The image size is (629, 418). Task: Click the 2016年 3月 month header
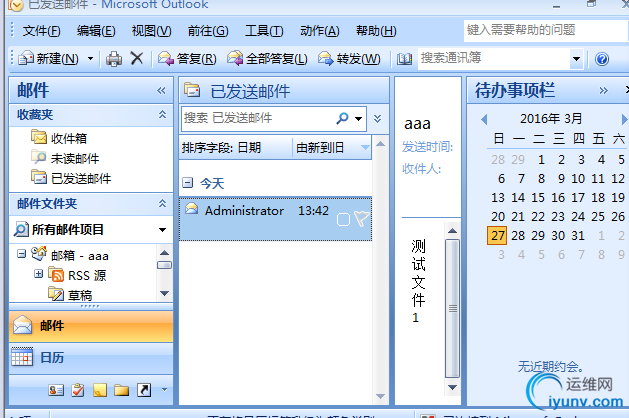tap(551, 118)
